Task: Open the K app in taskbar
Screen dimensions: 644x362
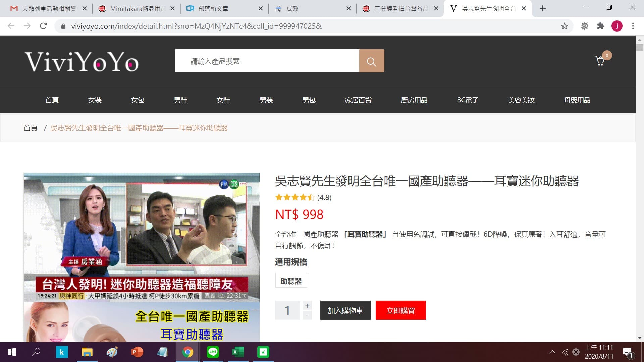Action: [62, 352]
